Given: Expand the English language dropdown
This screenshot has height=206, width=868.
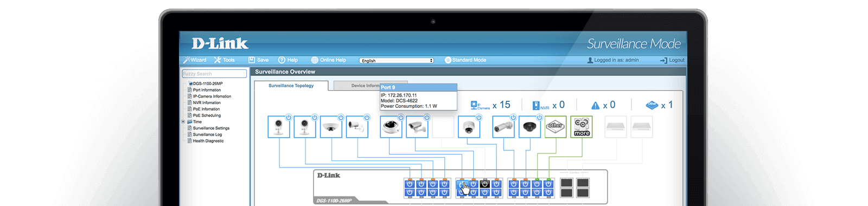Looking at the screenshot, I should [x=397, y=61].
